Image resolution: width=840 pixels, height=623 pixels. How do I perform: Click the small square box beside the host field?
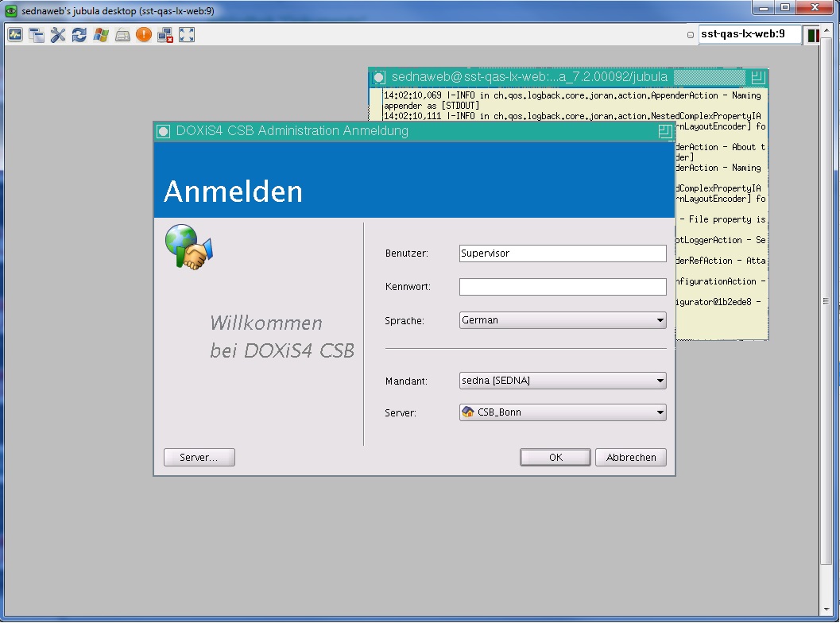tap(691, 35)
